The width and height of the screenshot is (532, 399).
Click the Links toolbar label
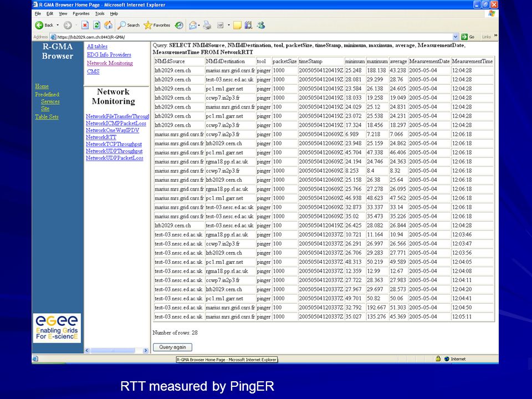(486, 37)
